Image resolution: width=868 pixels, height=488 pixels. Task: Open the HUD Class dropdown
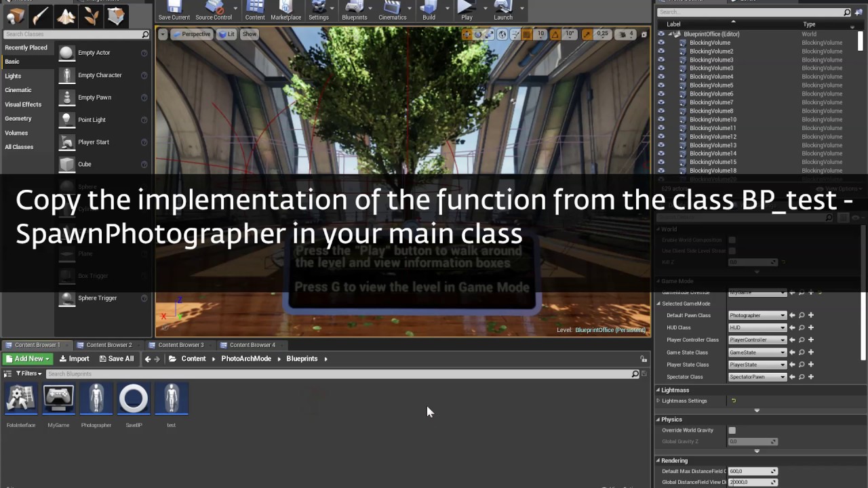click(757, 327)
